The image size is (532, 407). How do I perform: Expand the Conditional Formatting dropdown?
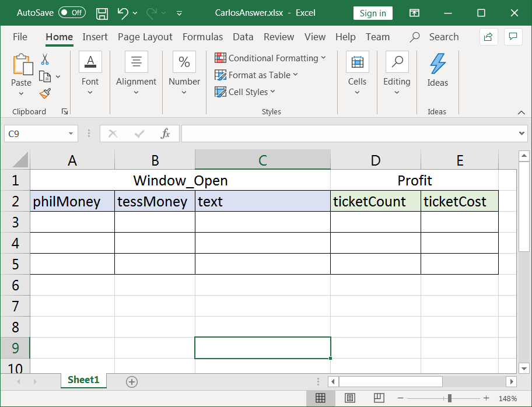tap(271, 58)
